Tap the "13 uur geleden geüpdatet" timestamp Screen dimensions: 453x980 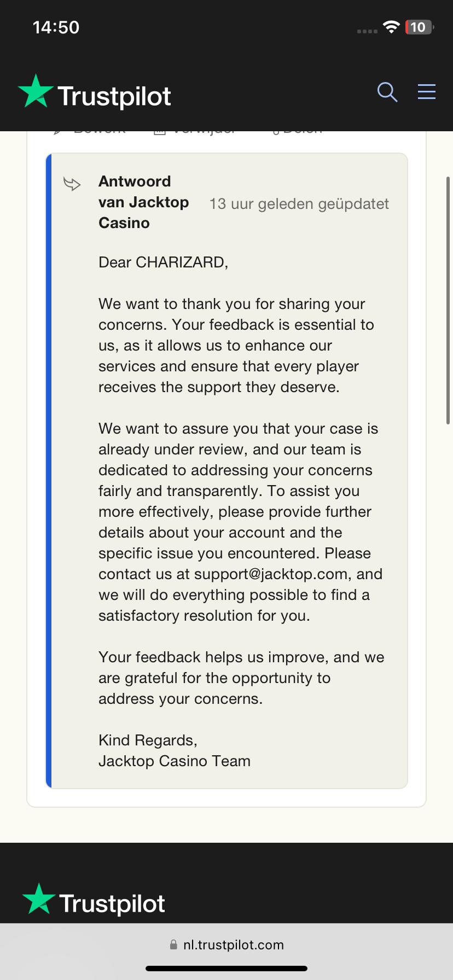coord(299,204)
